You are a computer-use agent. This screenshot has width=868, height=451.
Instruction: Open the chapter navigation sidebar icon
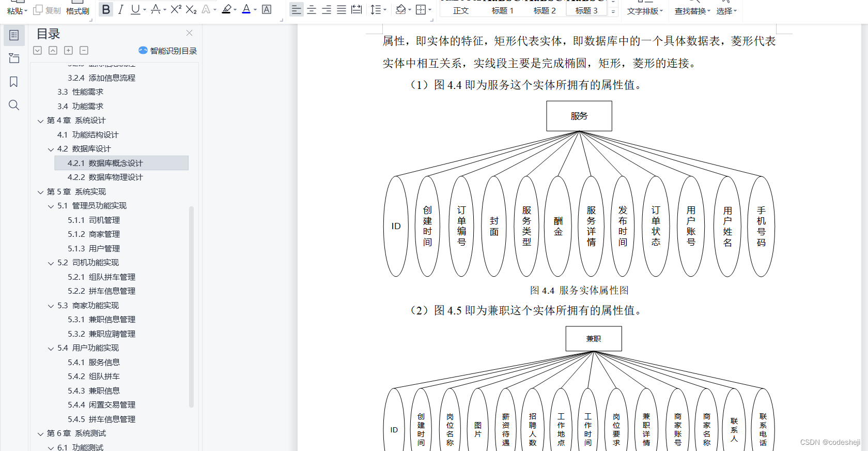tap(14, 58)
